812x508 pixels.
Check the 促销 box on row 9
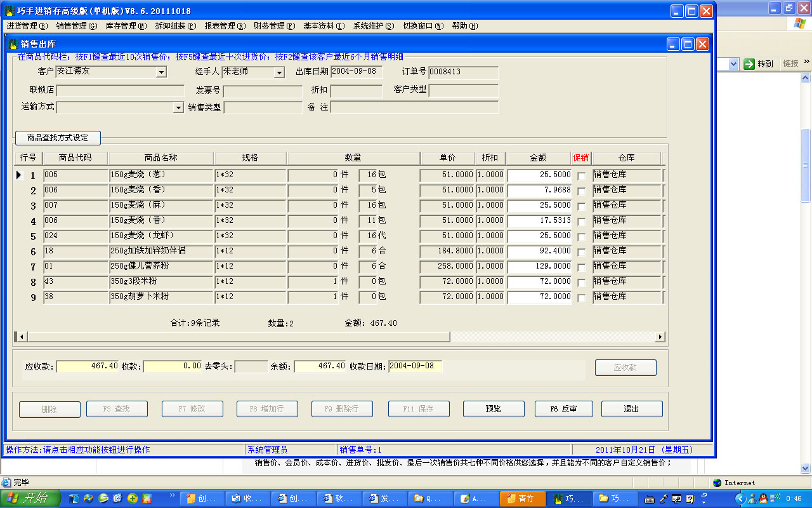point(581,298)
